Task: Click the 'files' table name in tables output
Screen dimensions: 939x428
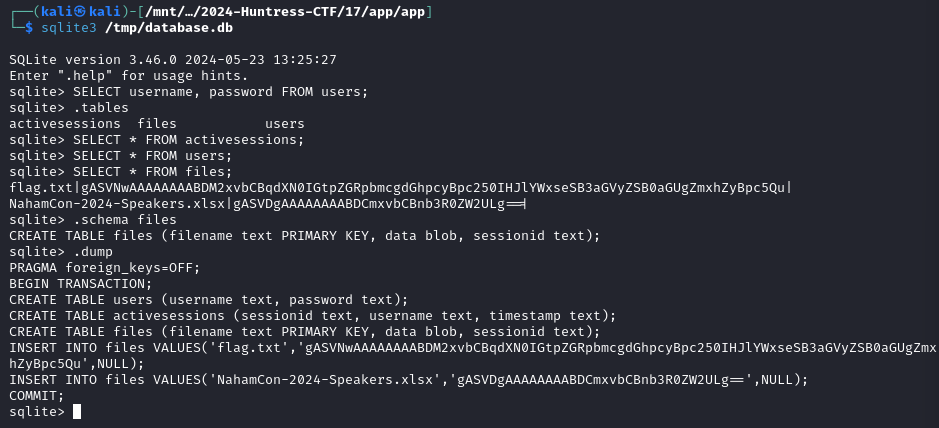Action: pyautogui.click(x=157, y=124)
